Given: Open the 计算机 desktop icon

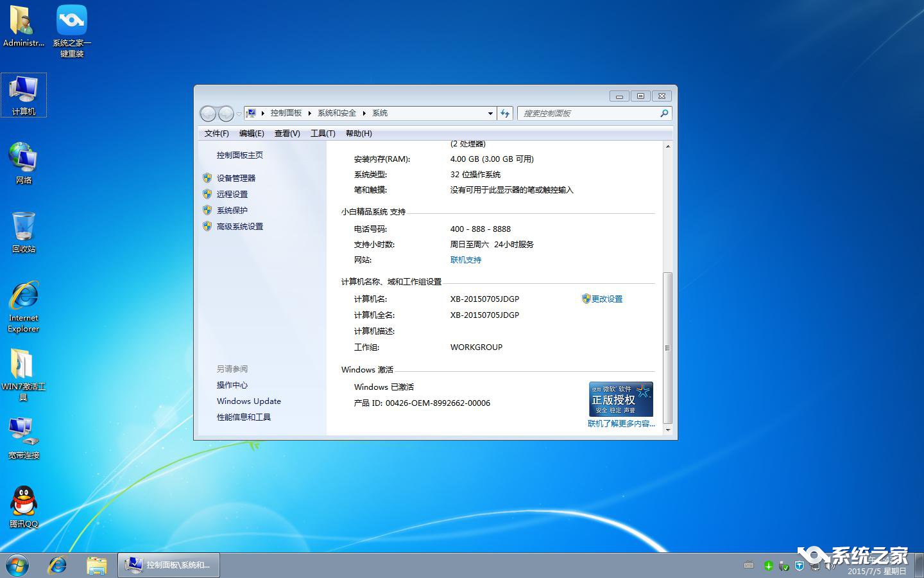Looking at the screenshot, I should tap(24, 95).
